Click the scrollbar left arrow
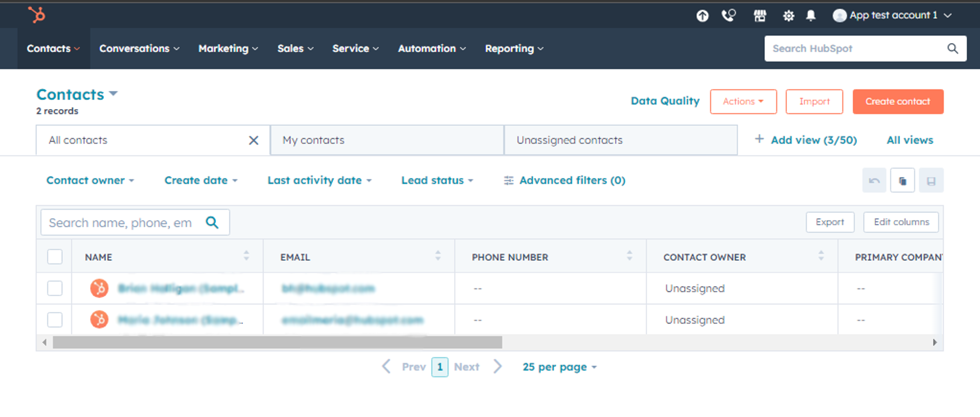 (45, 342)
